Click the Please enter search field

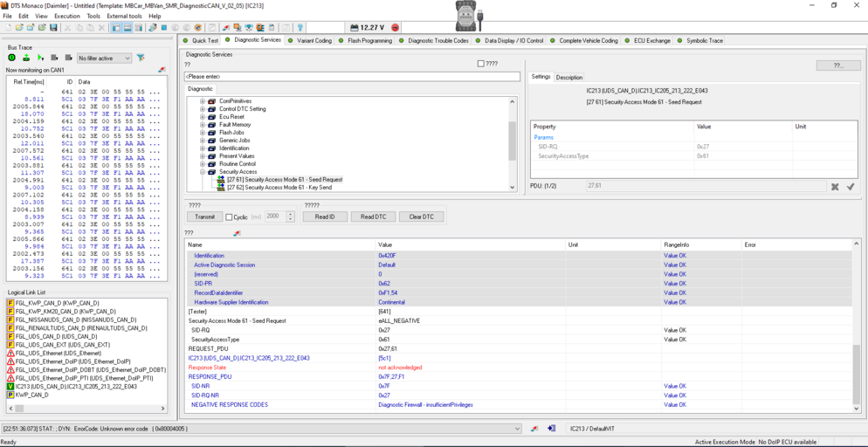352,76
